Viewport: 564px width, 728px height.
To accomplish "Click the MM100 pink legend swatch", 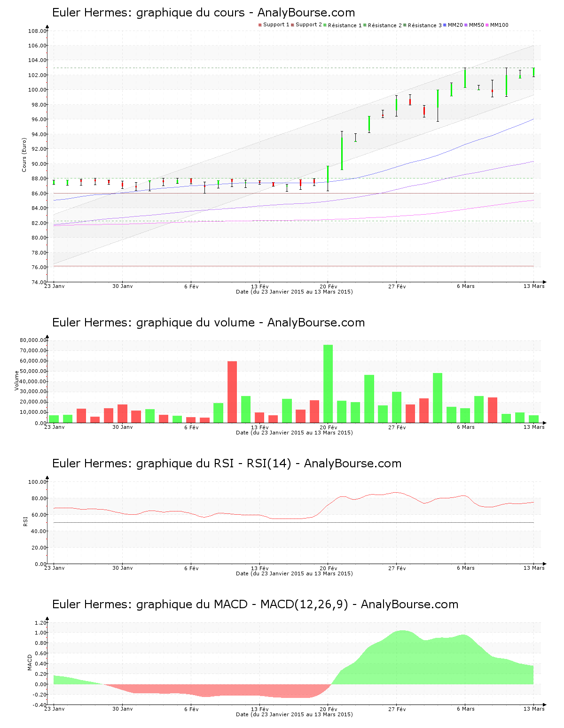I will (x=487, y=25).
